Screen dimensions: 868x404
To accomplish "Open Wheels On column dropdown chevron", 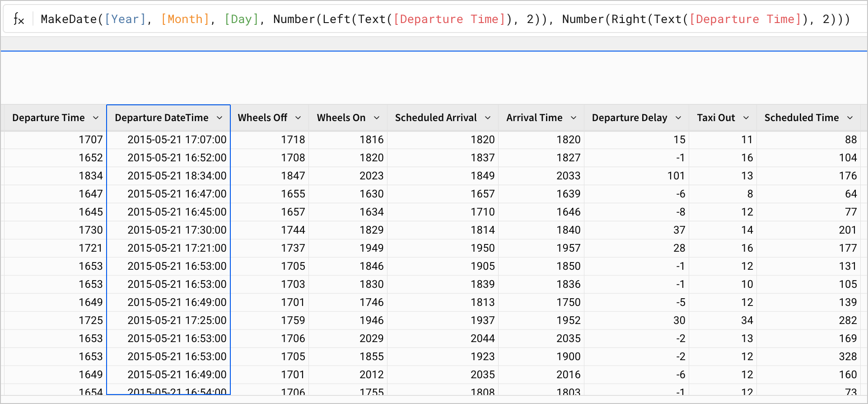I will pos(377,118).
